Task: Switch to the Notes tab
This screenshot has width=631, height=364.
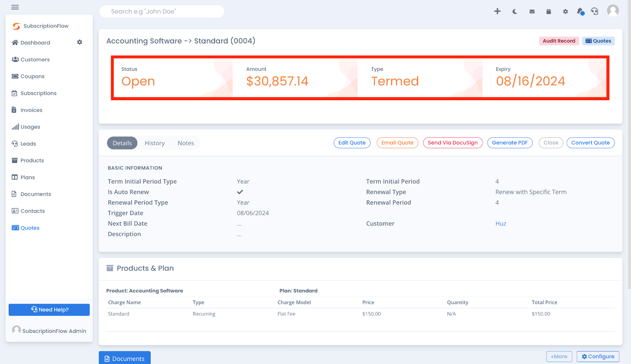Action: click(x=186, y=143)
